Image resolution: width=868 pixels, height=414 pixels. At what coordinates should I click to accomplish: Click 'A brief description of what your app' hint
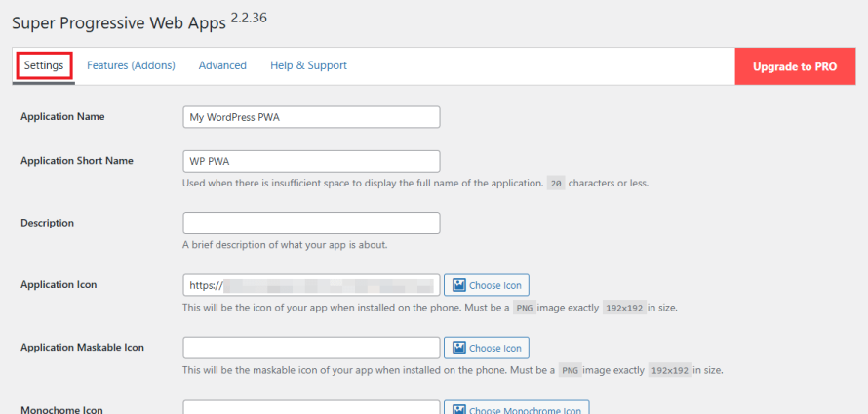pyautogui.click(x=285, y=244)
